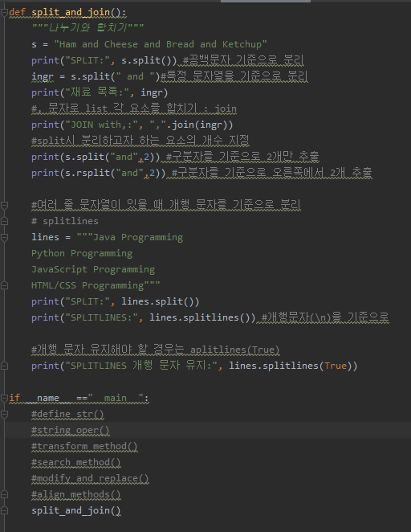Screen dimensions: 411x532
Task: Click the "__main__" string in if statement
Action: pos(116,398)
